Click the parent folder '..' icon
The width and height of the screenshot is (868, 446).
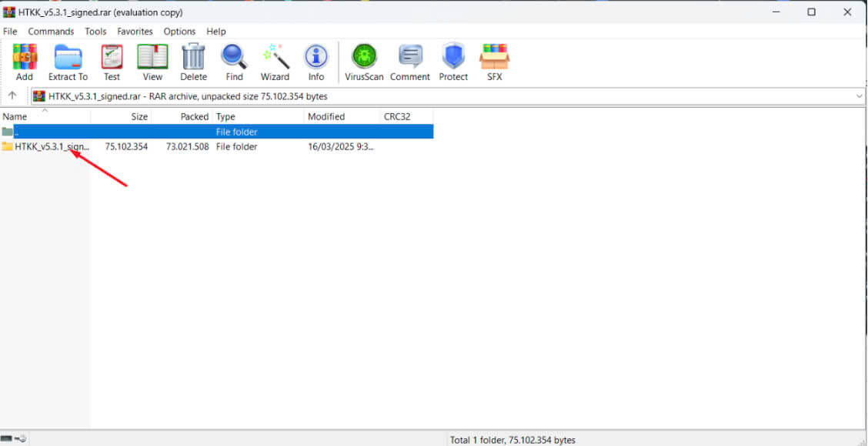7,132
